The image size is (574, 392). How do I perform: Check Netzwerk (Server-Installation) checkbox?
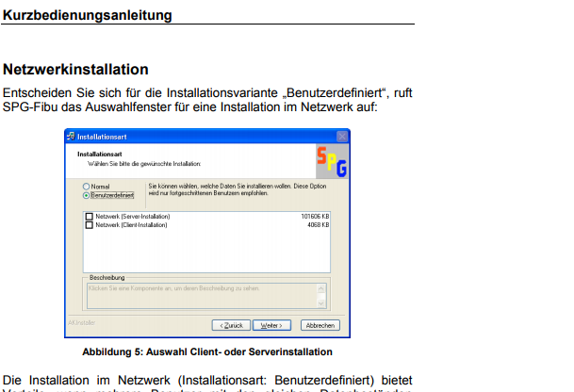(89, 217)
